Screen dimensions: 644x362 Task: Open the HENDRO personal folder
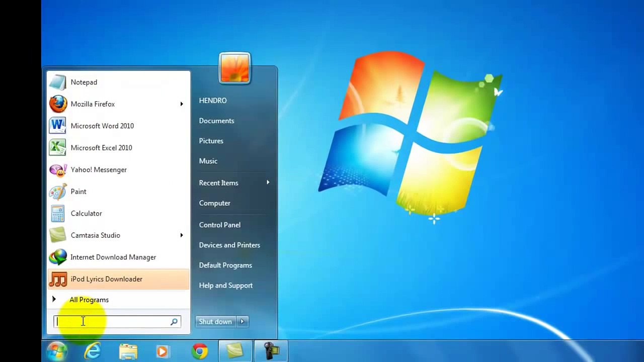tap(213, 101)
